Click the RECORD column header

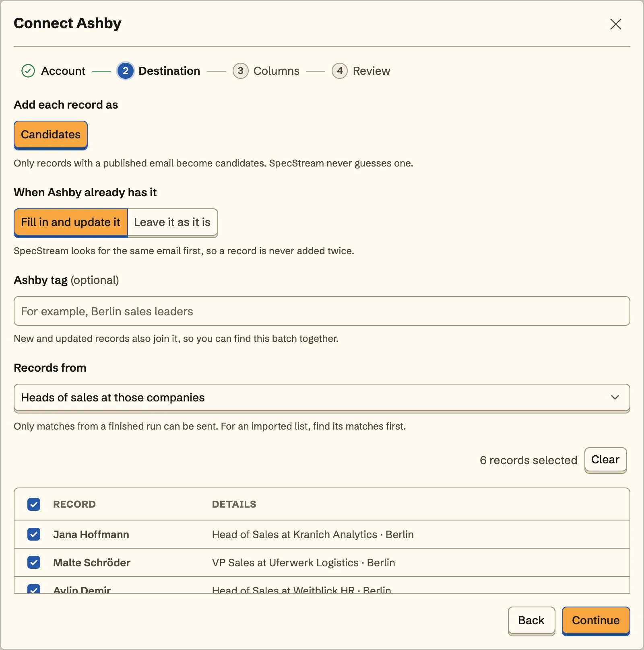[x=74, y=504]
